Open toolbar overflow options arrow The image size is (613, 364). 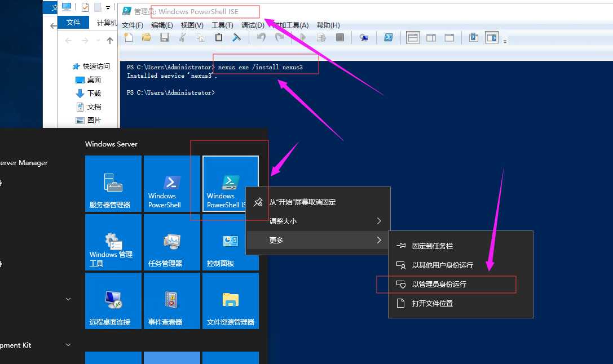505,41
